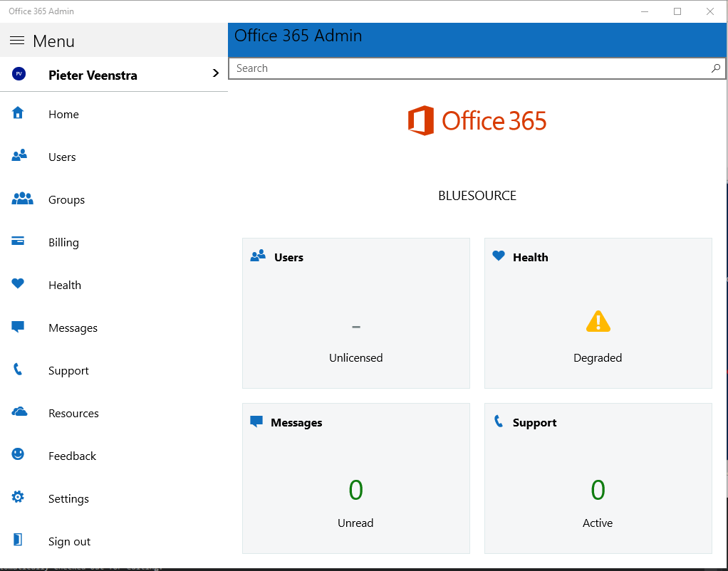The height and width of the screenshot is (571, 728).
Task: Click the Degraded status text
Action: pyautogui.click(x=598, y=358)
